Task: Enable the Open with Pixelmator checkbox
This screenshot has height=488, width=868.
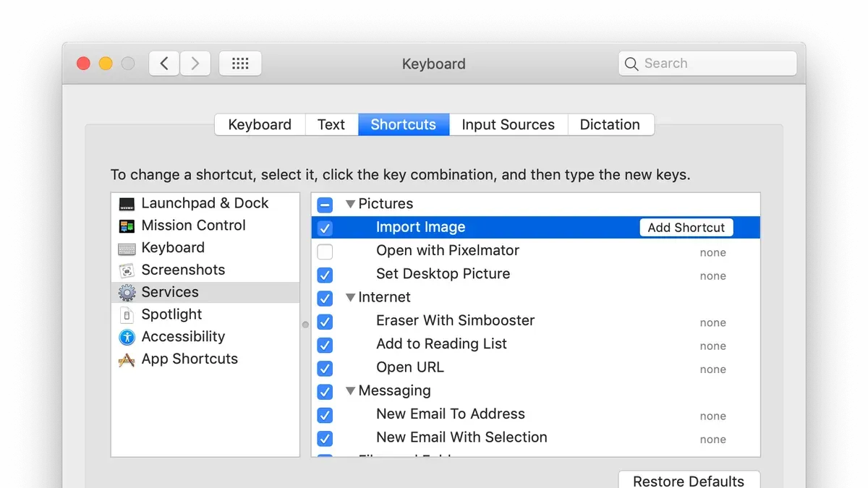Action: (x=325, y=252)
